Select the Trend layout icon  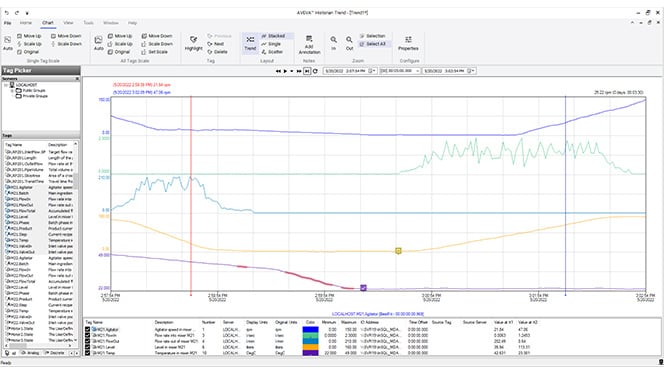pyautogui.click(x=250, y=40)
